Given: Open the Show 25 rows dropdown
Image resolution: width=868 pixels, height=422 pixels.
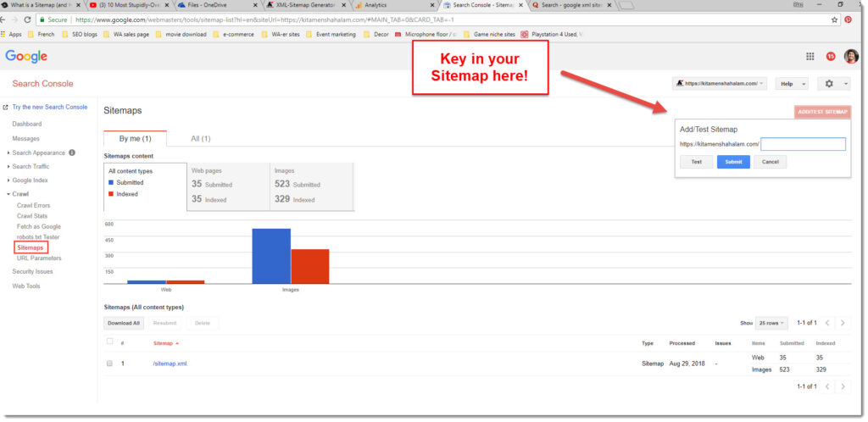Looking at the screenshot, I should (x=771, y=323).
